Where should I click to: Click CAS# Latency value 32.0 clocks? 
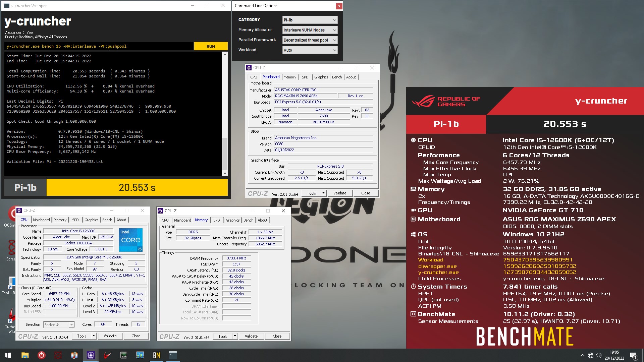click(x=236, y=270)
